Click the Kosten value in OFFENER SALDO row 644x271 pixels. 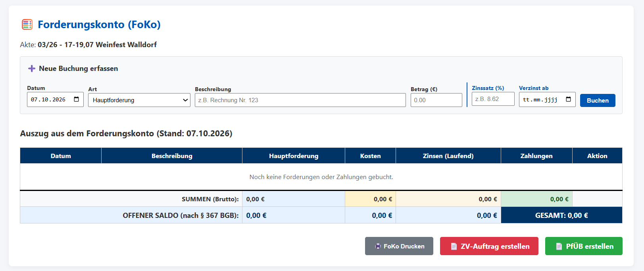click(382, 216)
